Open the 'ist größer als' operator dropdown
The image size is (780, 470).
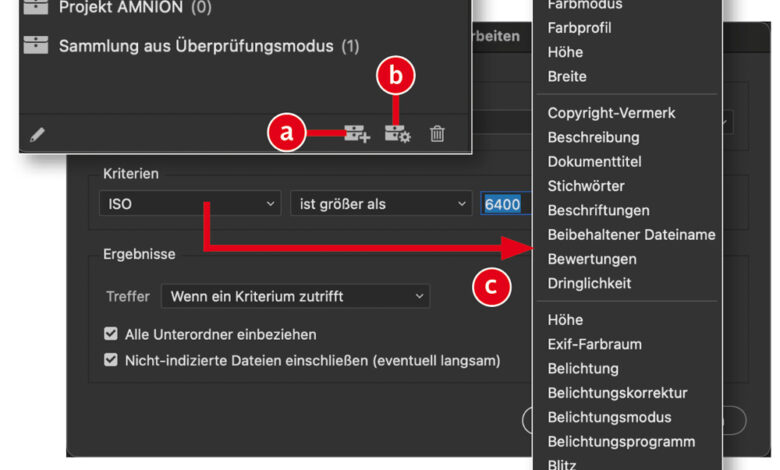click(x=382, y=203)
